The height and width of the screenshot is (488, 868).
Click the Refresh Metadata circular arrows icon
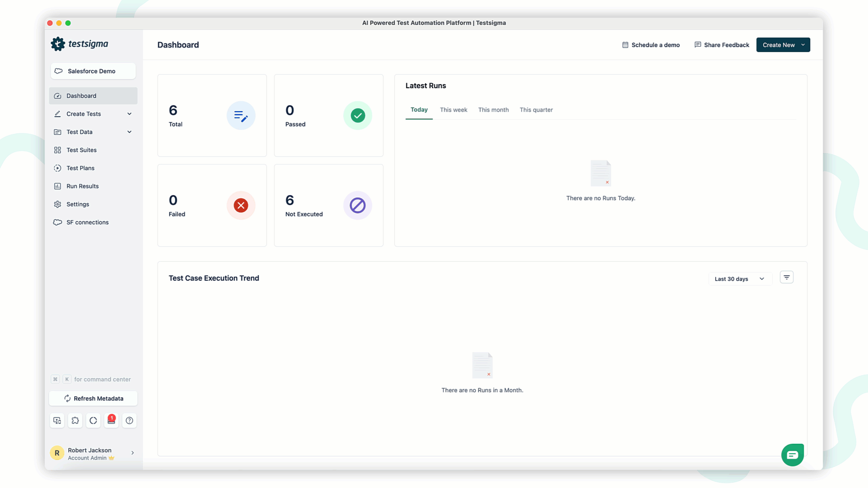[67, 399]
